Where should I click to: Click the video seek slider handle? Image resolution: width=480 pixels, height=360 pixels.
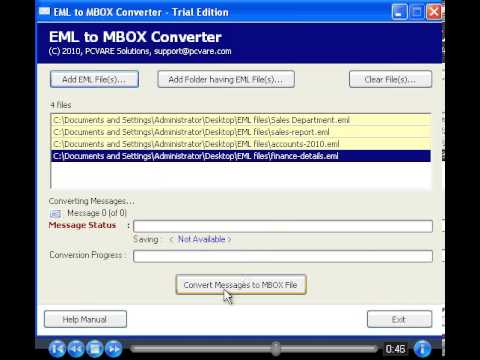pos(276,349)
